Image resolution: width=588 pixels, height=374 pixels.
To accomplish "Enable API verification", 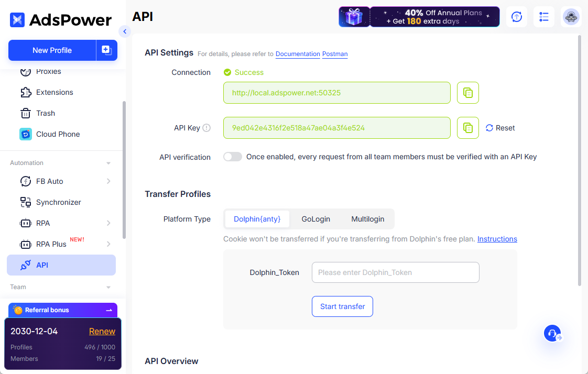I will [x=232, y=157].
